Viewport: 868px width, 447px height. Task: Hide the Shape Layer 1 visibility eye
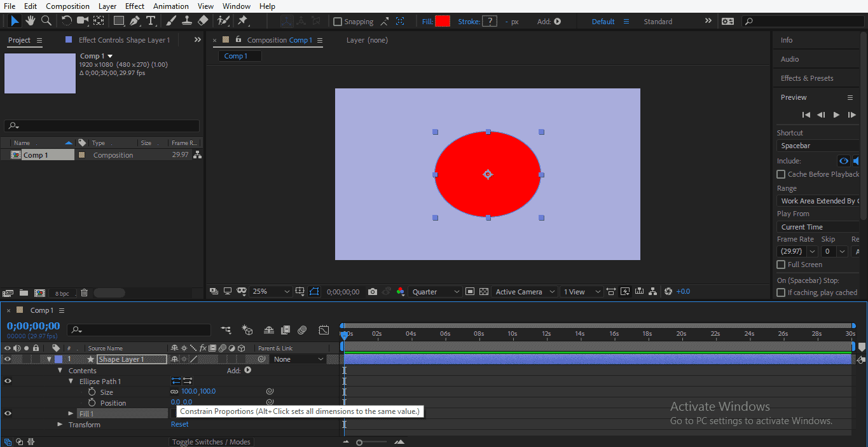pyautogui.click(x=6, y=359)
